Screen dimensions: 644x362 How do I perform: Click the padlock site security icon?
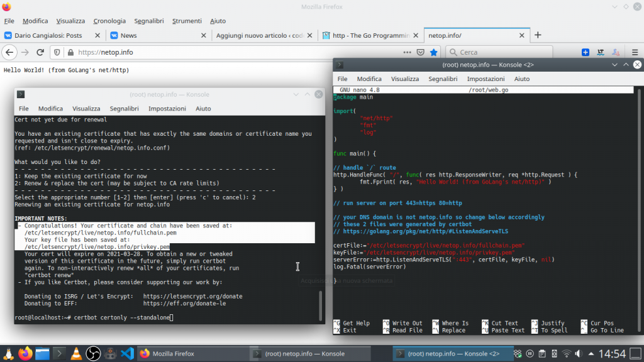click(70, 52)
